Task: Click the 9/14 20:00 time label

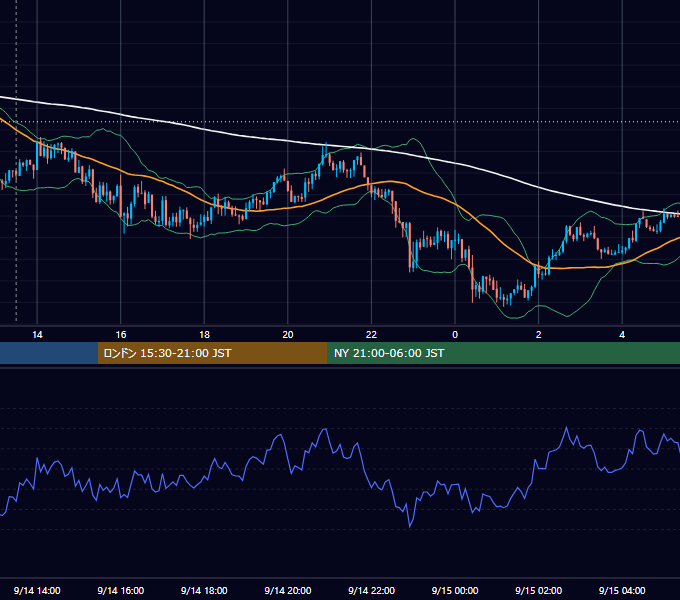Action: click(288, 590)
